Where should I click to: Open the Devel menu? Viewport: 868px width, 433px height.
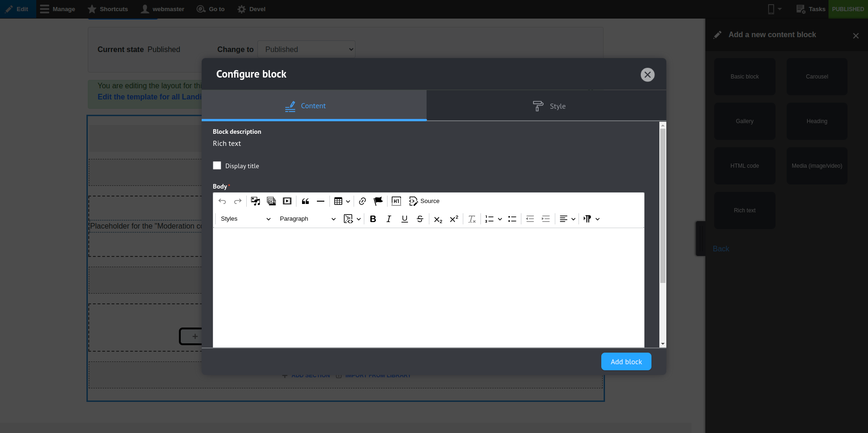coord(251,9)
